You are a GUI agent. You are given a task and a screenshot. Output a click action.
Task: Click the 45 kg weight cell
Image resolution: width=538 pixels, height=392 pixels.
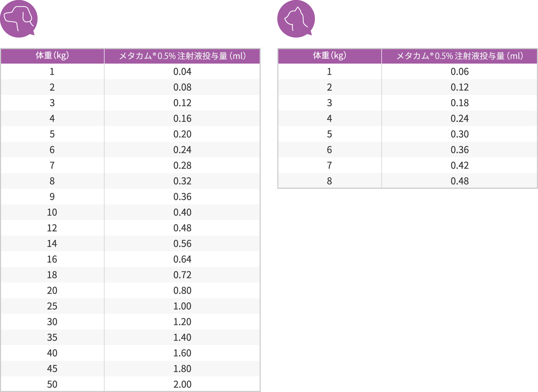[52, 369]
